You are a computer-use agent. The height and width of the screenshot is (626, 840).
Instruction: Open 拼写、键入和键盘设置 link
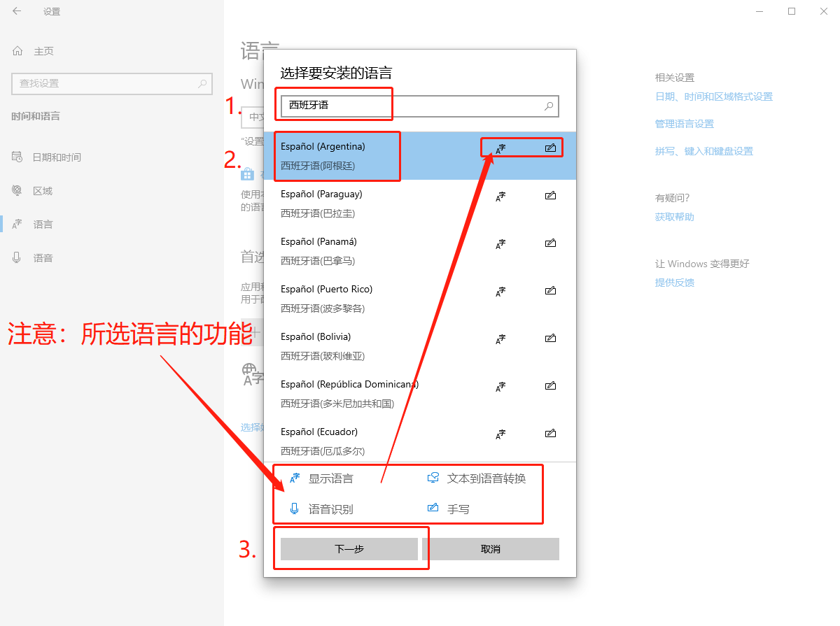point(704,151)
